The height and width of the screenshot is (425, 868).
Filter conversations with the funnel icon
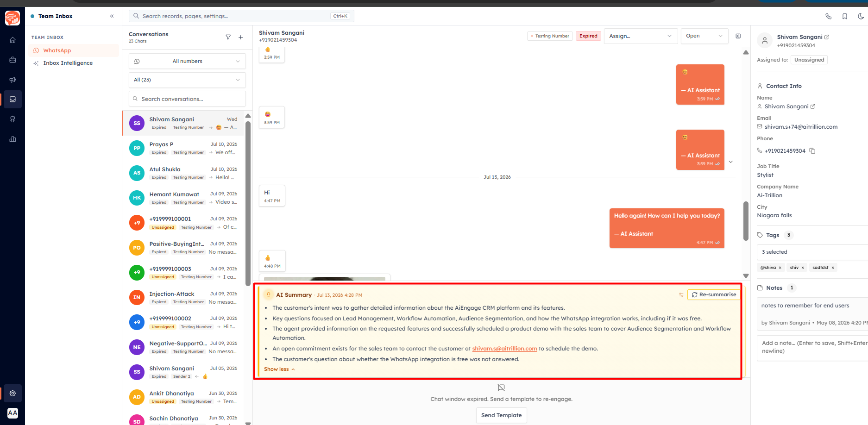point(228,37)
